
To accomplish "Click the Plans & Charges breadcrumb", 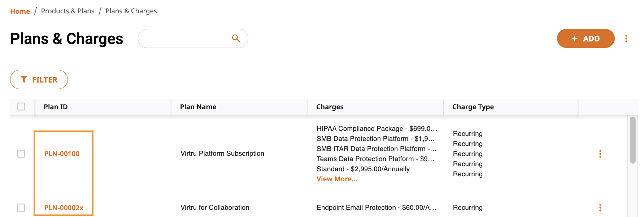I will click(131, 11).
